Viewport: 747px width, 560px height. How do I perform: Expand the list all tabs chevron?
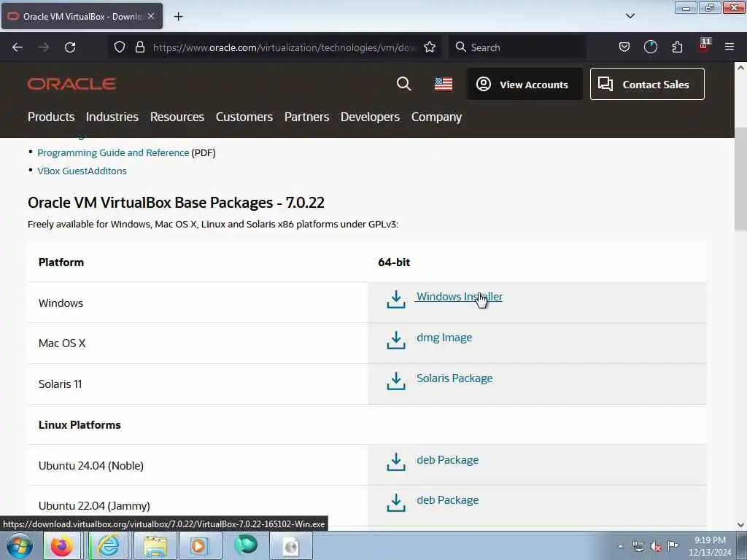pyautogui.click(x=630, y=16)
